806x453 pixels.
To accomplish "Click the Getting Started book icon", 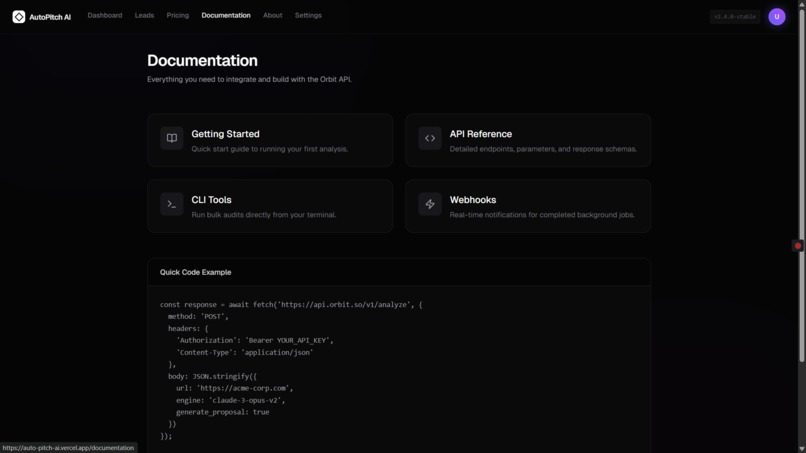I will tap(172, 138).
